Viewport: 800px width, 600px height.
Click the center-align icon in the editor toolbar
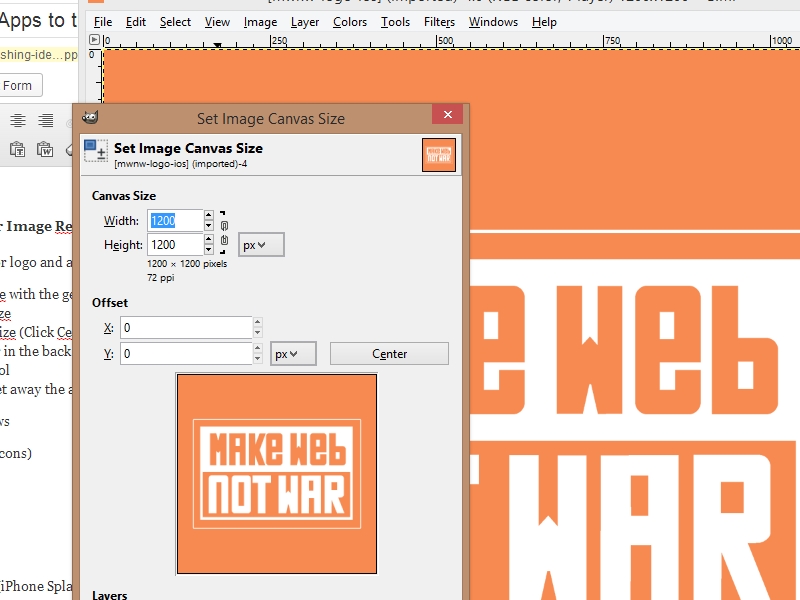(18, 120)
